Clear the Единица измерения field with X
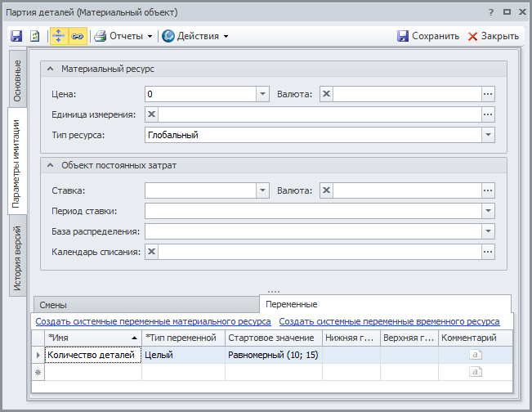 coord(152,114)
